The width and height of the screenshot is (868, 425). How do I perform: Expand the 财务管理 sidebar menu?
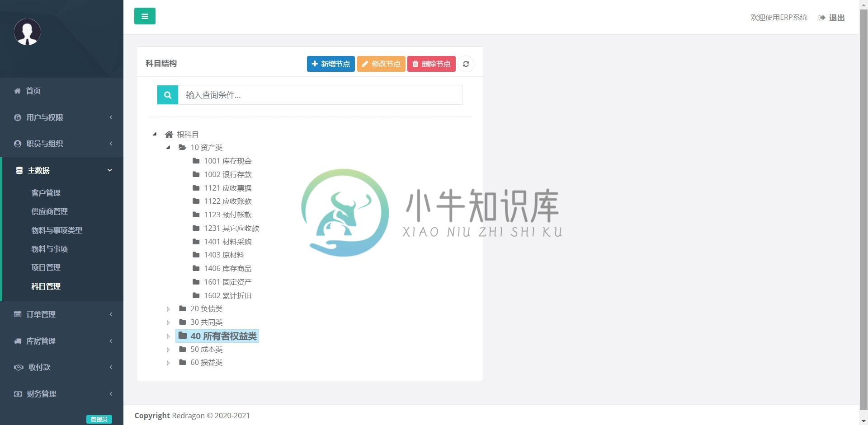click(62, 394)
